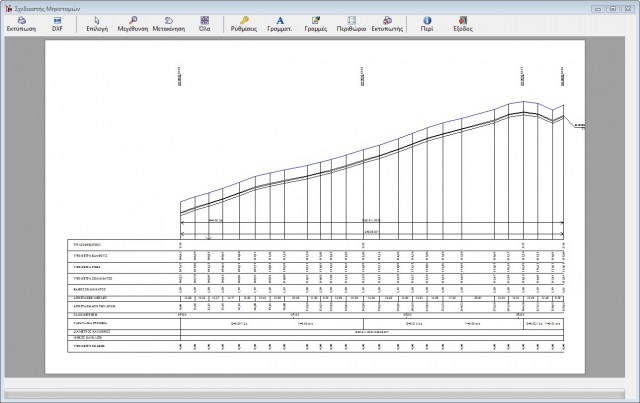The width and height of the screenshot is (640, 403).
Task: Activate the Μεγέθυνση zoom tool
Action: tap(132, 22)
